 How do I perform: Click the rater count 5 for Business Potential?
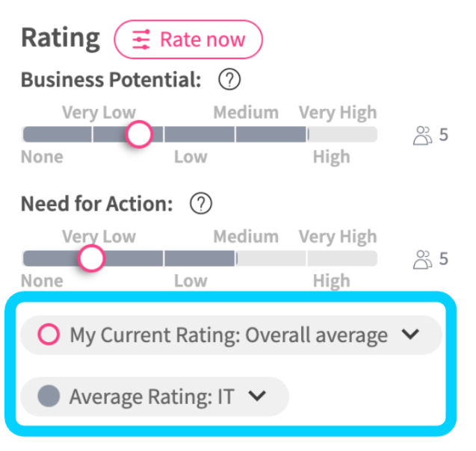point(444,135)
